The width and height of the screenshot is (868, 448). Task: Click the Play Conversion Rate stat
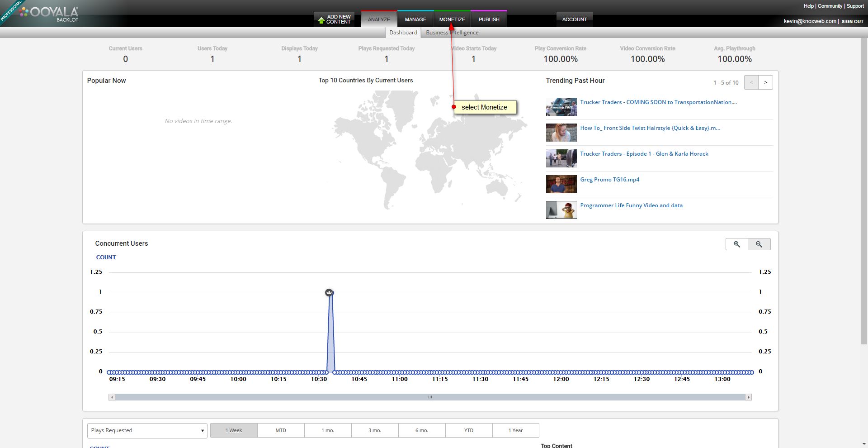point(561,54)
